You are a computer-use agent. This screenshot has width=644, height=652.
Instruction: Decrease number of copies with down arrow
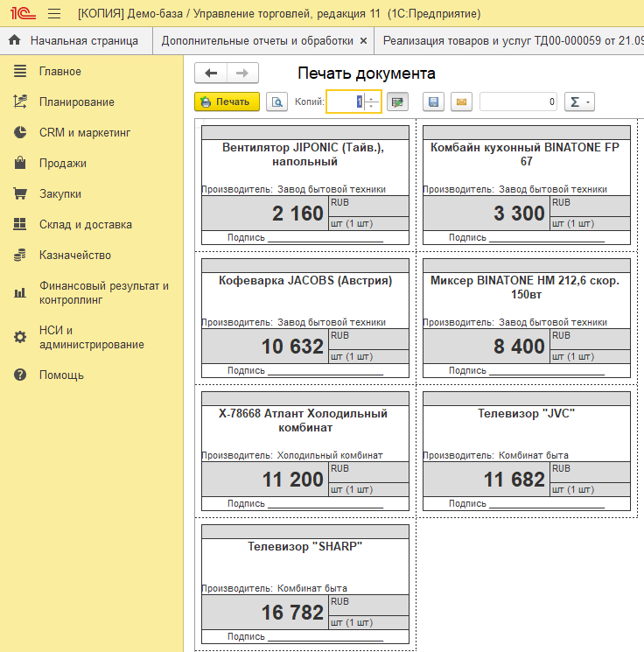(372, 107)
